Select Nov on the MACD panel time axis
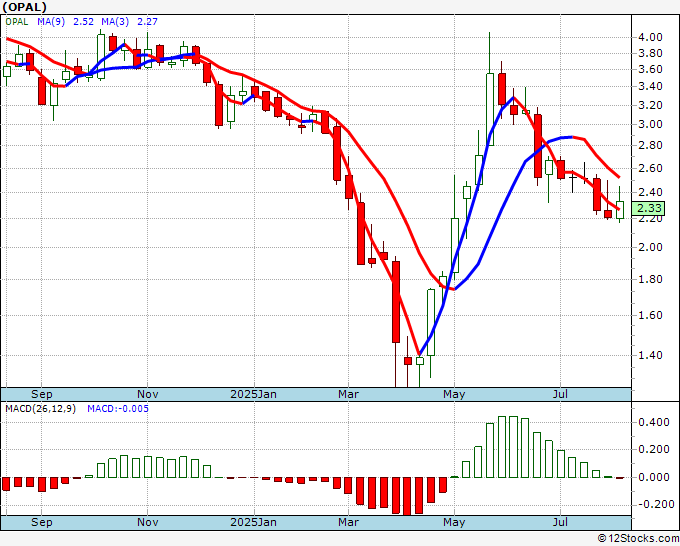The image size is (680, 546). pyautogui.click(x=147, y=522)
